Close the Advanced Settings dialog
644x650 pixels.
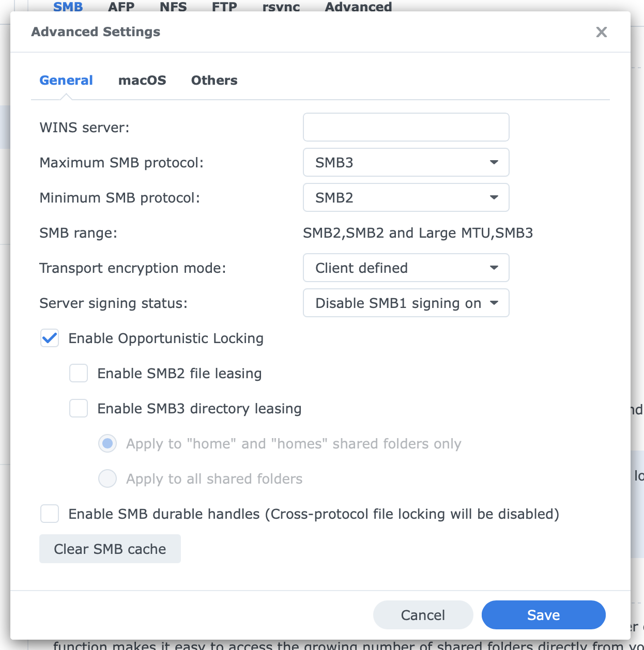tap(601, 32)
